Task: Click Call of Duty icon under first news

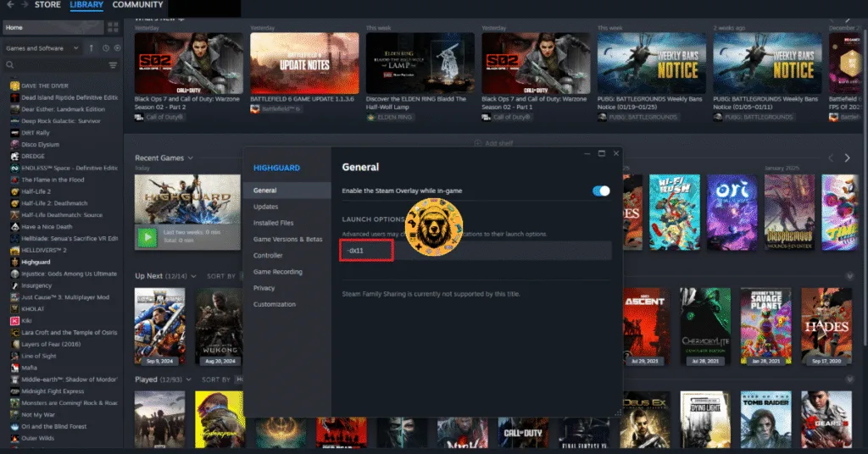Action: [x=138, y=117]
